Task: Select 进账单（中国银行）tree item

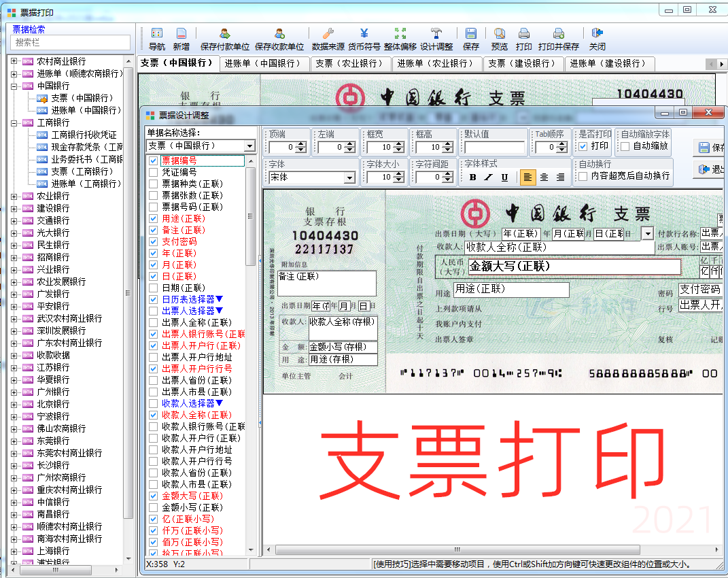Action: pos(86,110)
